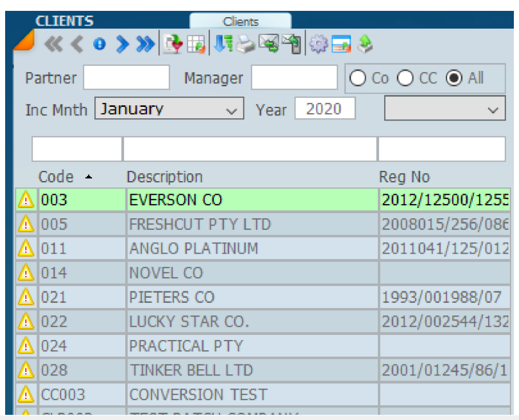Open the Inc Mnth January dropdown
Image resolution: width=519 pixels, height=420 pixels.
pyautogui.click(x=169, y=109)
